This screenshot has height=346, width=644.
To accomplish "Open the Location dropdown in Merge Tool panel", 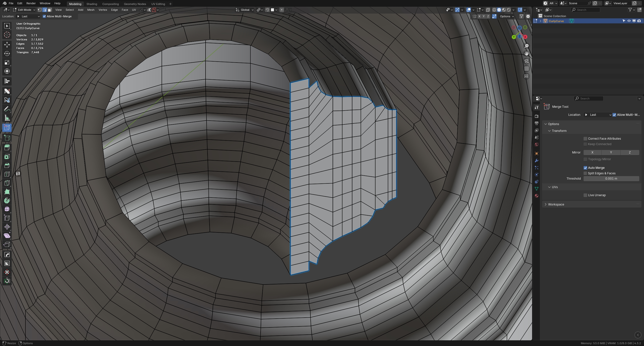I will (598, 115).
